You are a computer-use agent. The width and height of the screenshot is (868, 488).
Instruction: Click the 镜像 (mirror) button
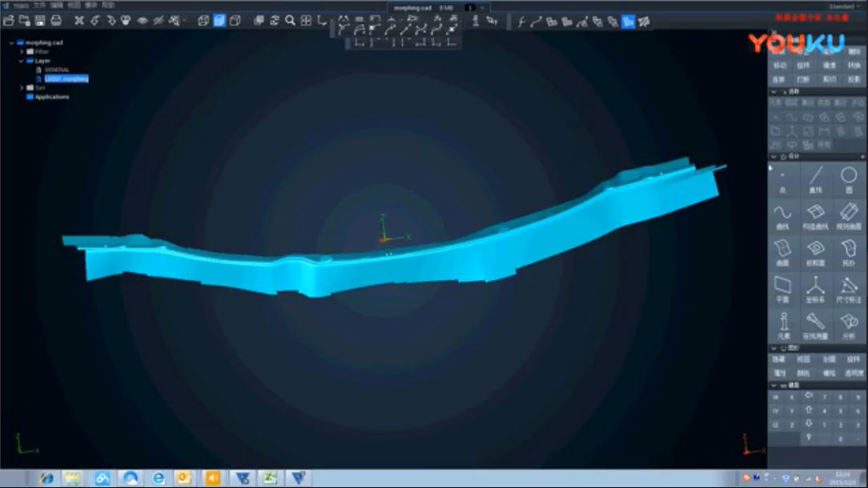click(830, 66)
